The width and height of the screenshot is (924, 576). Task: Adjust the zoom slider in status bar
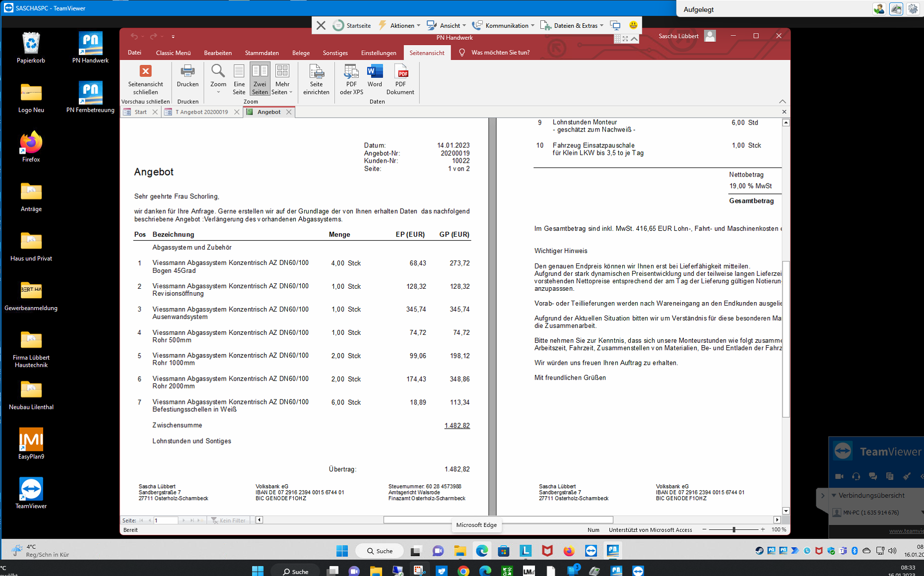point(733,530)
